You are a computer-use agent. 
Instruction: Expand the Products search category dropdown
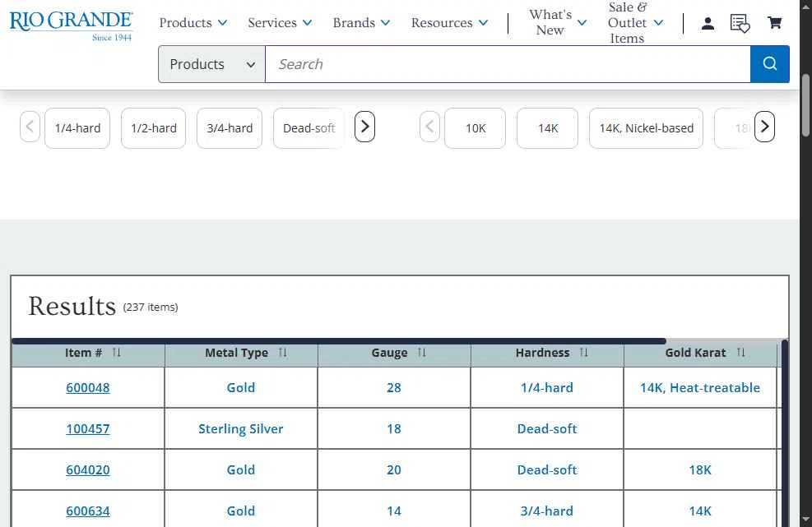[212, 64]
